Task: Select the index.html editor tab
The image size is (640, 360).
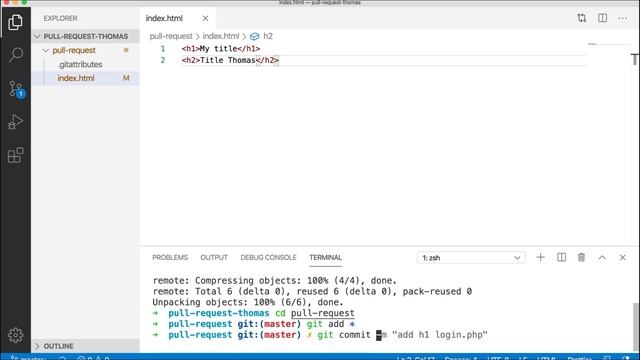Action: click(177, 18)
